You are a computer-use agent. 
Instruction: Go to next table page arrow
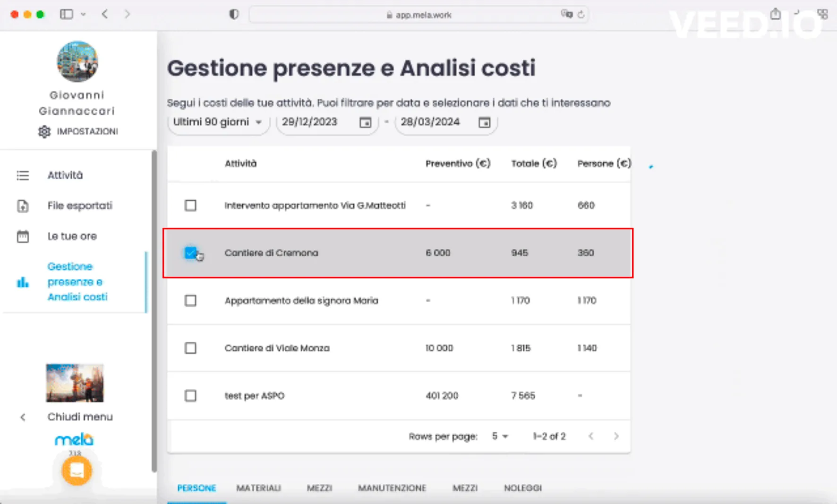616,437
